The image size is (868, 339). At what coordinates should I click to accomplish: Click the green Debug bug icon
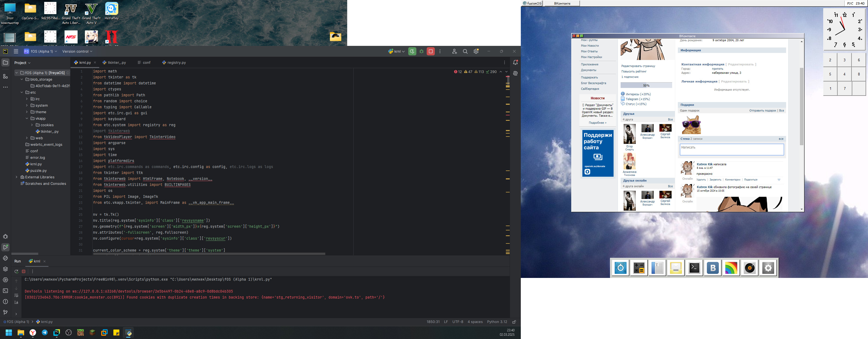tap(421, 52)
